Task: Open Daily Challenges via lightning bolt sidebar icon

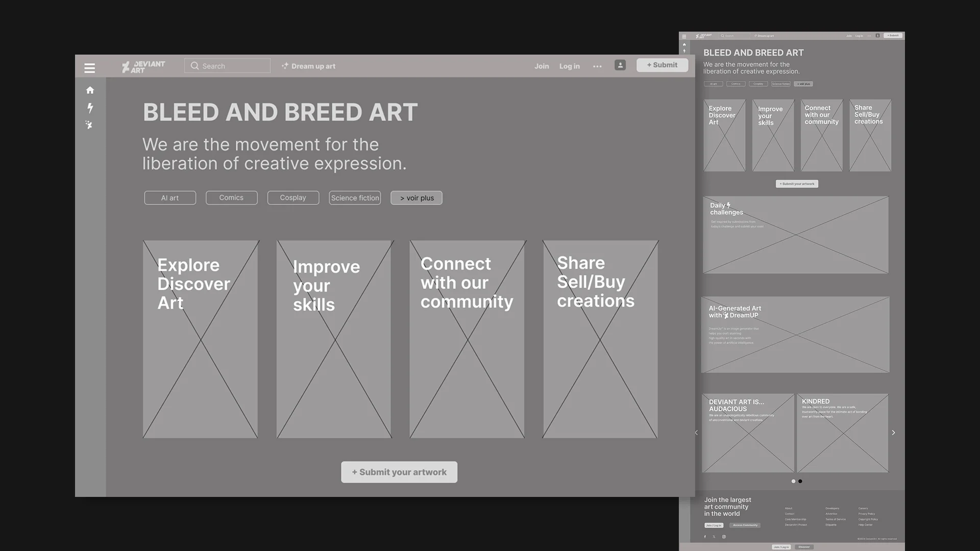Action: [x=90, y=107]
